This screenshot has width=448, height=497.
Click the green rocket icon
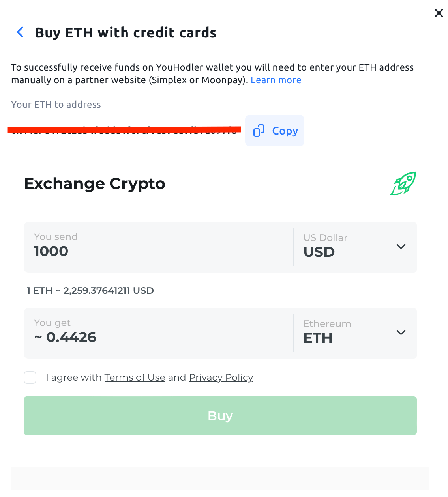[x=403, y=183]
